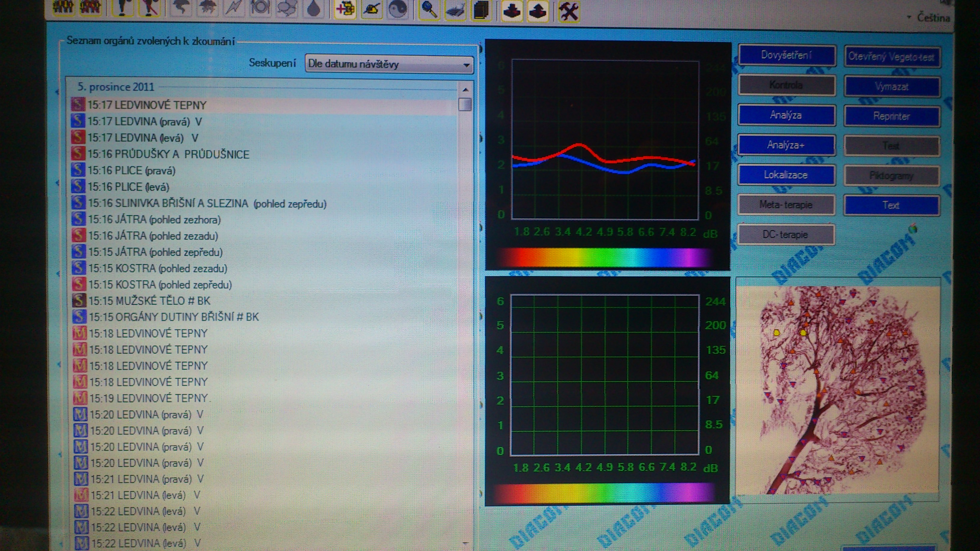980x551 pixels.
Task: Open the Seskupení grouping combo box
Action: pyautogui.click(x=389, y=64)
